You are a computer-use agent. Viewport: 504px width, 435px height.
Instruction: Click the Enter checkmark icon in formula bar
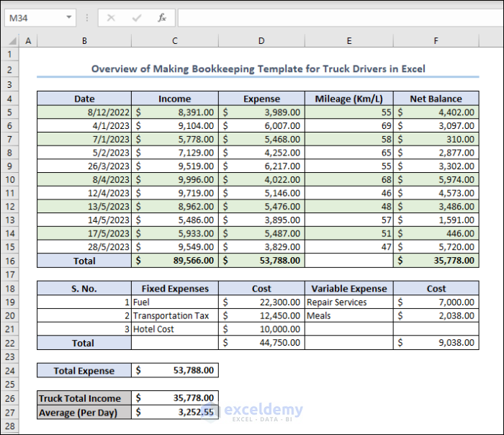(x=137, y=18)
